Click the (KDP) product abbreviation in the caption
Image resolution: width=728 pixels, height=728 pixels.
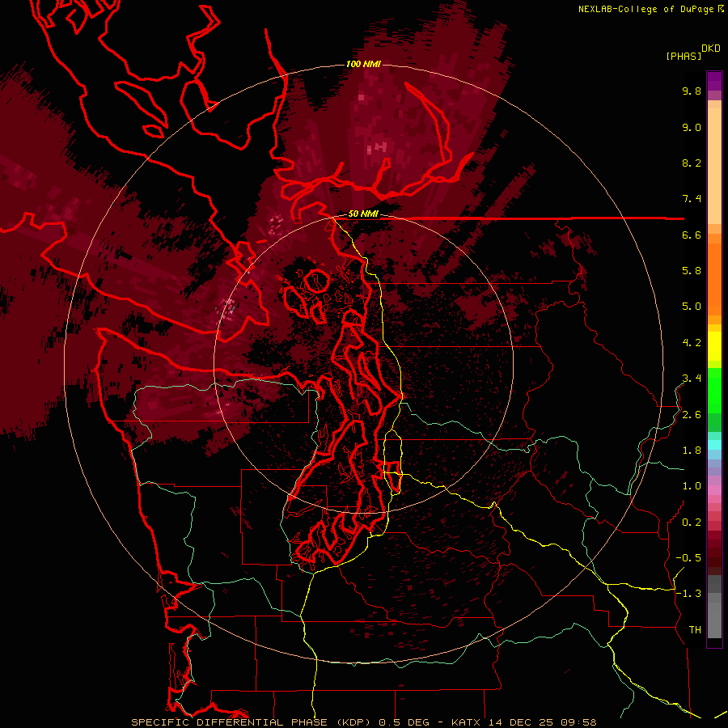tap(355, 722)
